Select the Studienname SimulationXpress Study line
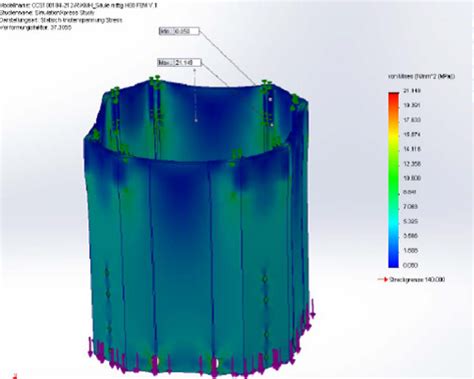 click(47, 13)
